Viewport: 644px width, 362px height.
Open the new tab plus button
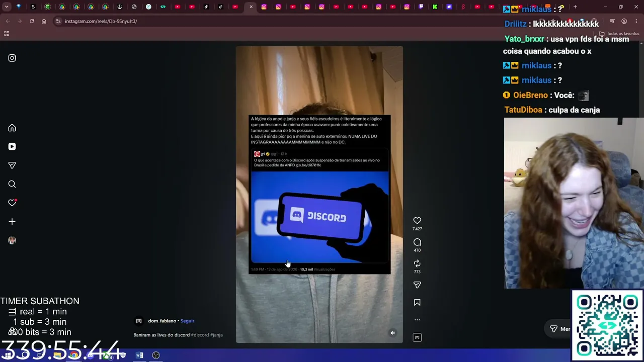(575, 7)
